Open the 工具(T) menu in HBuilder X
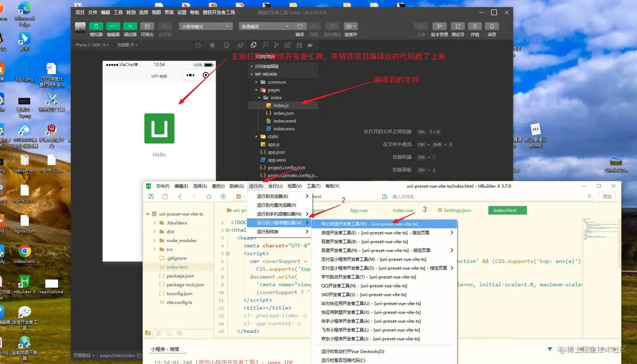 313,186
